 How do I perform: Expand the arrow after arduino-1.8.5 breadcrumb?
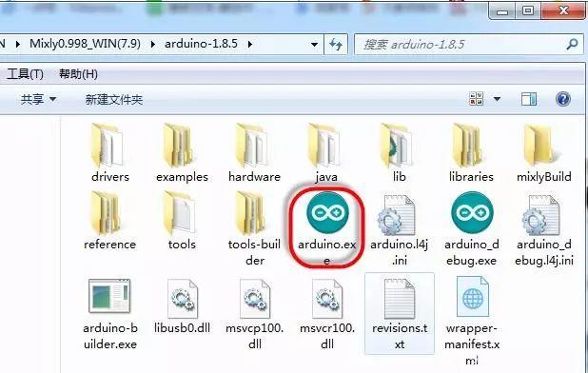[x=250, y=44]
